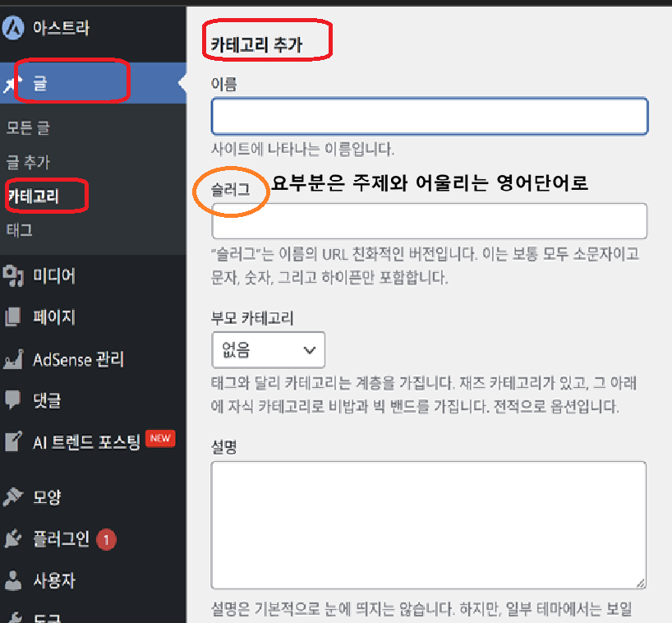Image resolution: width=672 pixels, height=623 pixels.
Task: Click the Astra logo icon in sidebar
Action: (x=13, y=28)
